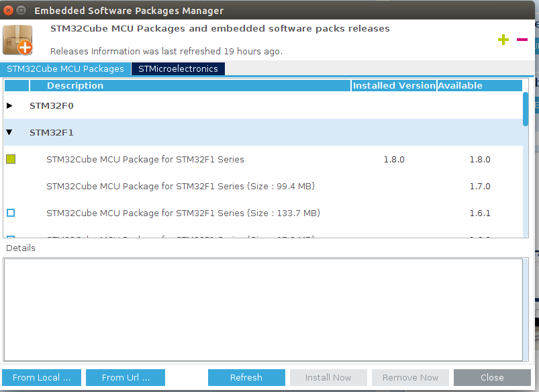Open the STMicroelectronics tab
The image size is (539, 392).
pyautogui.click(x=178, y=68)
